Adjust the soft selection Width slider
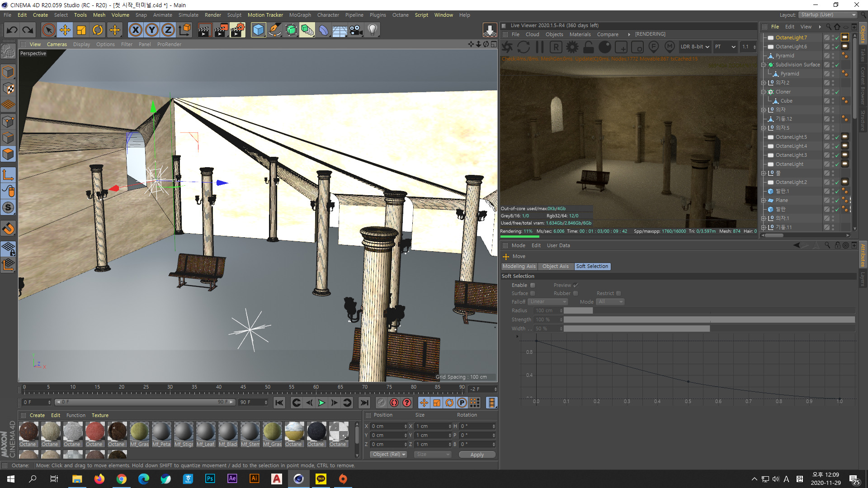This screenshot has width=868, height=488. (x=709, y=328)
